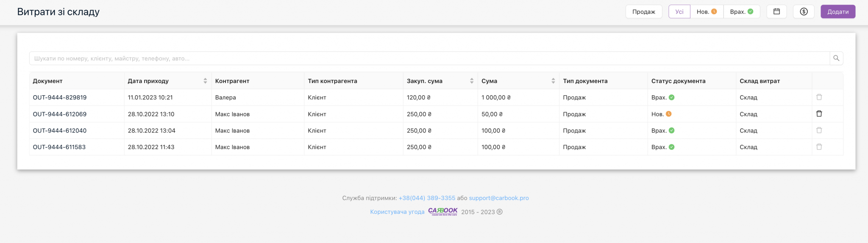
Task: Filter by 'Нов.' status
Action: (x=707, y=12)
